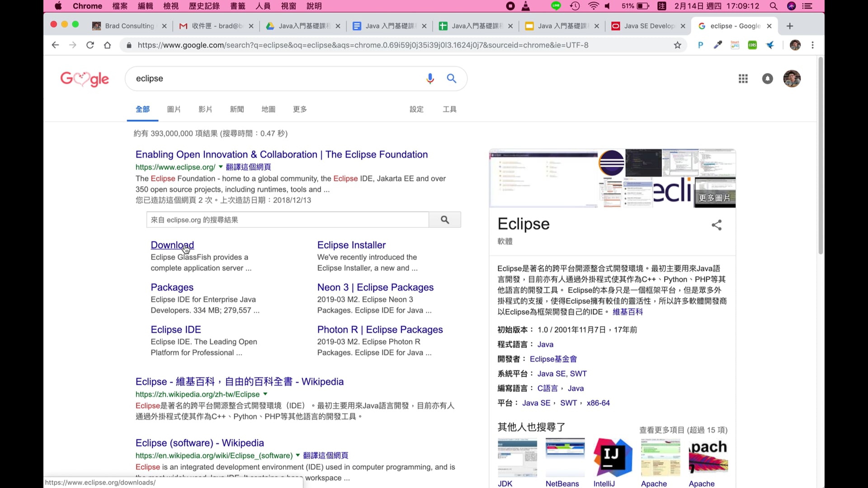
Task: Open the Chrome three-dot menu
Action: (x=812, y=45)
